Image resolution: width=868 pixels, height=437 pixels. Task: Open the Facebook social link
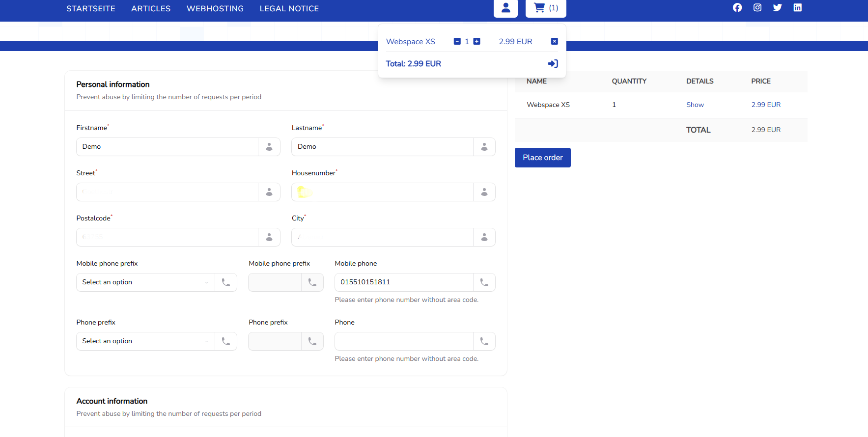click(737, 7)
